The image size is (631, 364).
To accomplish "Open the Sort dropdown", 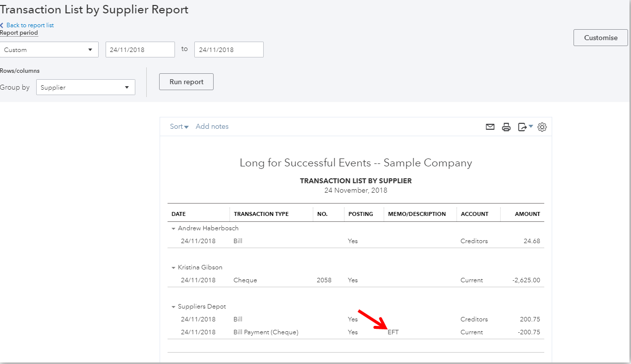I will (x=178, y=126).
